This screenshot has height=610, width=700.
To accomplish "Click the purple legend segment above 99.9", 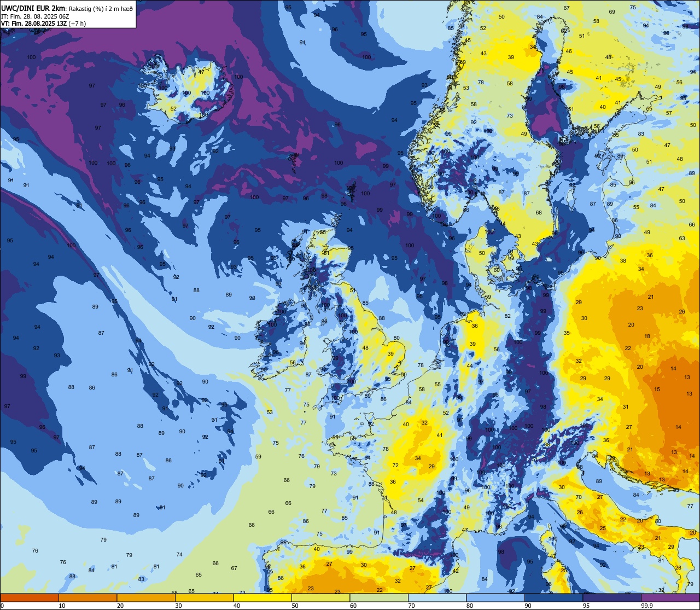I will (x=670, y=597).
